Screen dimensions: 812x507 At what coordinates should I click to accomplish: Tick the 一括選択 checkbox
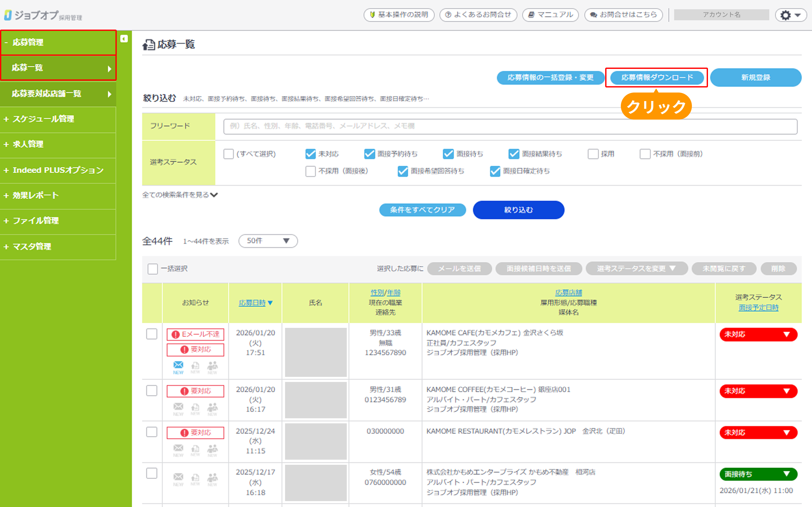(153, 268)
